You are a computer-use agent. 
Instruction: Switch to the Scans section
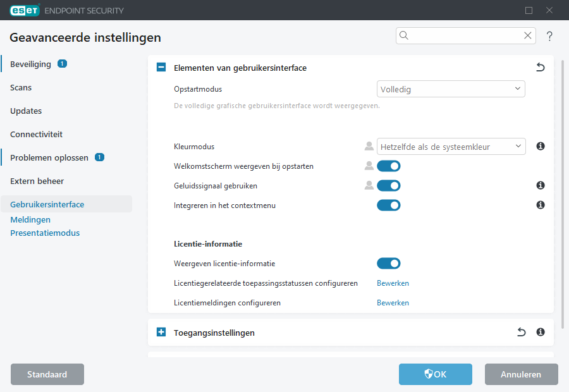click(x=21, y=87)
